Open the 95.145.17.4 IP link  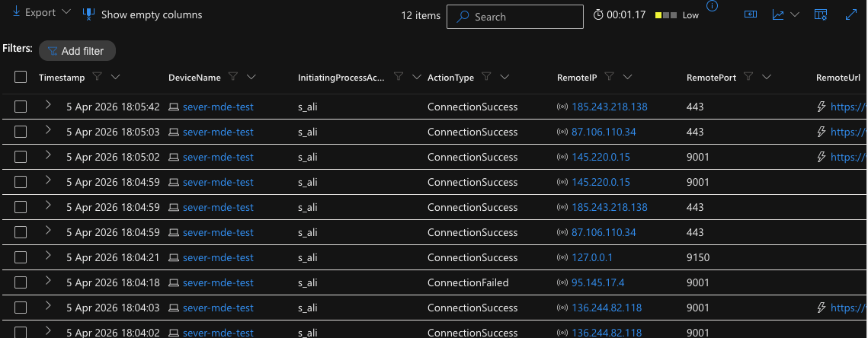pos(598,282)
